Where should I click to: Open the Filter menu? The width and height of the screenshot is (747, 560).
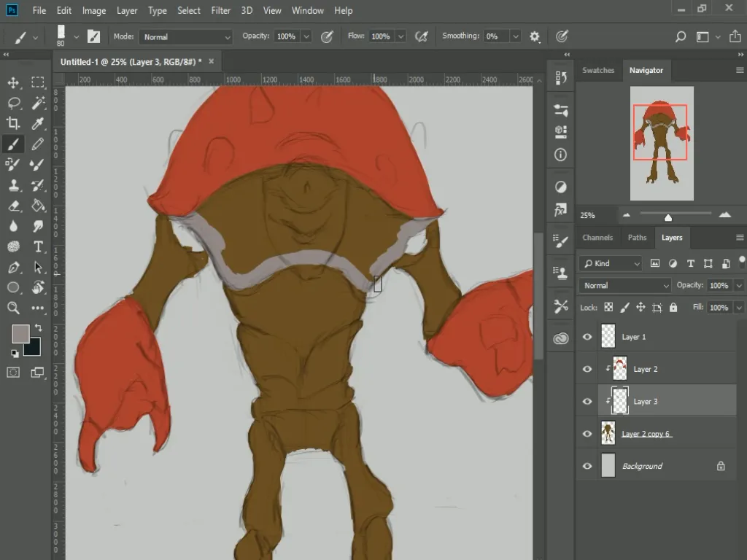click(220, 10)
